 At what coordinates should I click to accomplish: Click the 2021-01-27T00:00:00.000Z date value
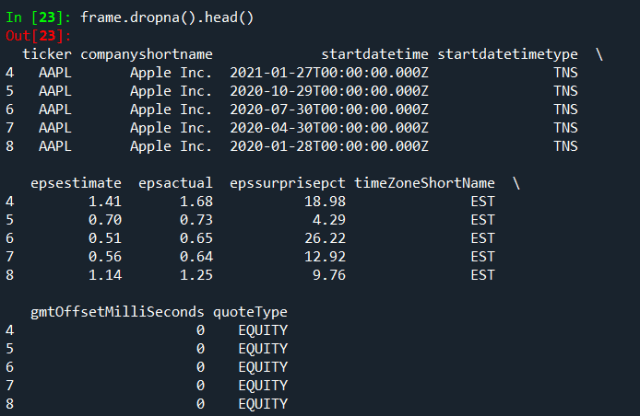[x=329, y=73]
